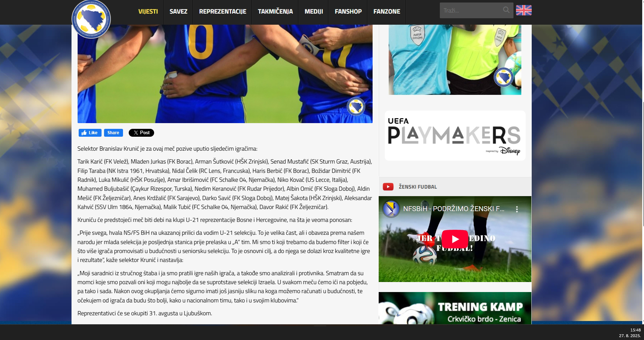Like the article on Facebook
Screen dimensions: 644x340
point(90,133)
